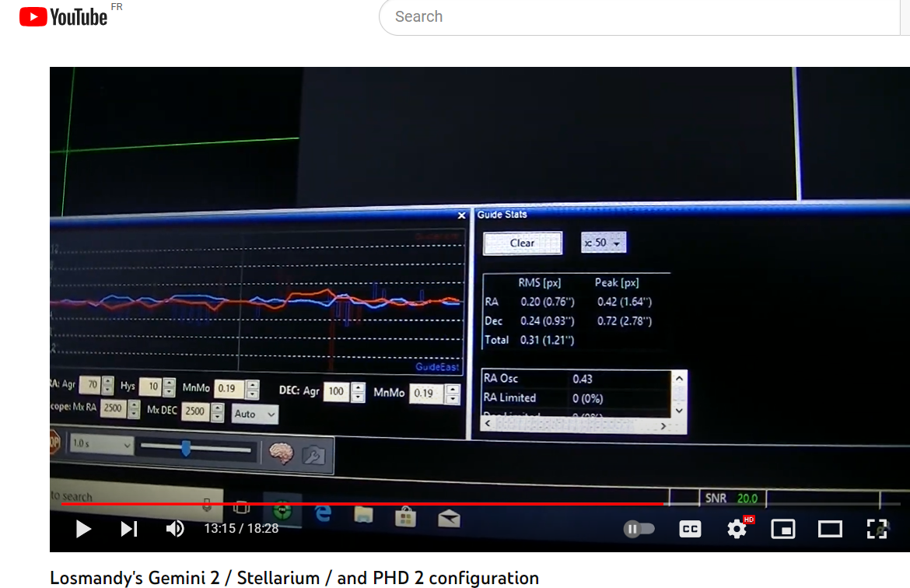
Task: Select the RA Limited row
Action: pyautogui.click(x=576, y=398)
